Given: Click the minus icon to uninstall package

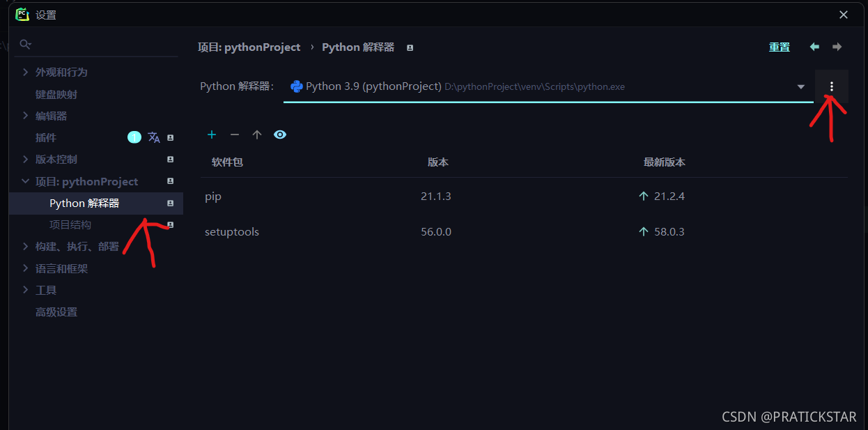Looking at the screenshot, I should point(235,135).
